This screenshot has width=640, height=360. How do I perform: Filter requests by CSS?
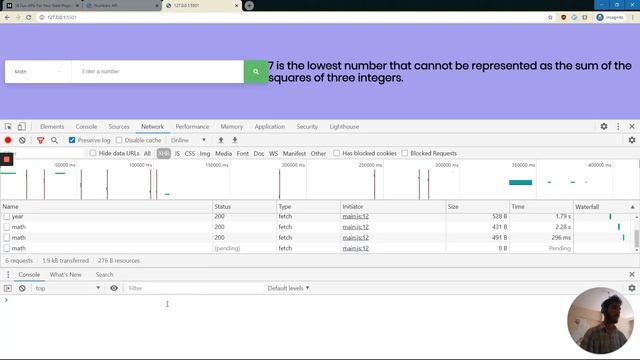point(190,153)
